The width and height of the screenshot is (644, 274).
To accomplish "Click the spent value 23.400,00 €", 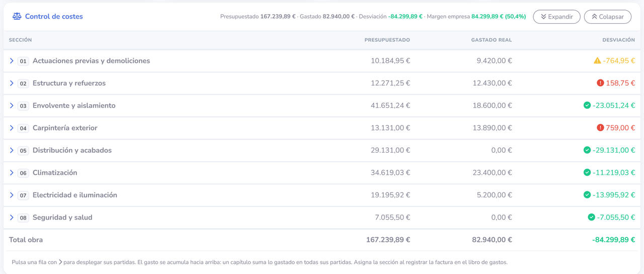I will click(x=492, y=172).
